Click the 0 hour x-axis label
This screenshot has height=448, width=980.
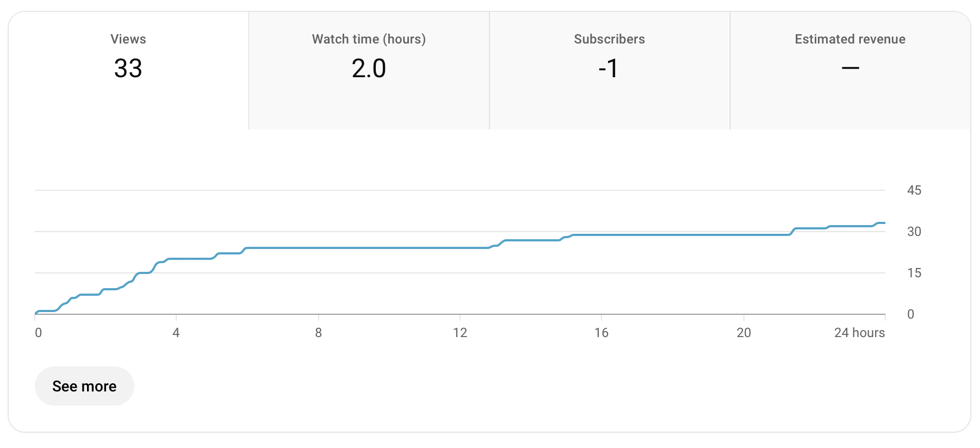38,333
